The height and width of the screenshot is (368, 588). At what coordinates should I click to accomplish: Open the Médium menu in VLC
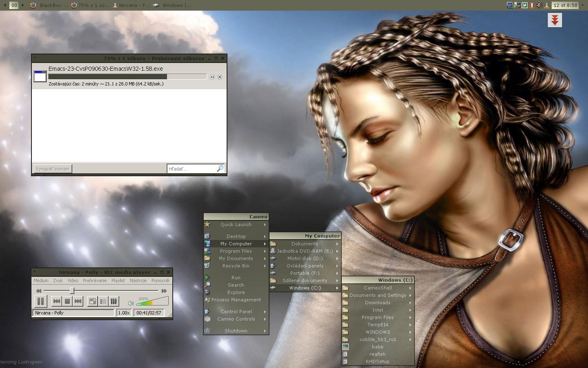41,280
